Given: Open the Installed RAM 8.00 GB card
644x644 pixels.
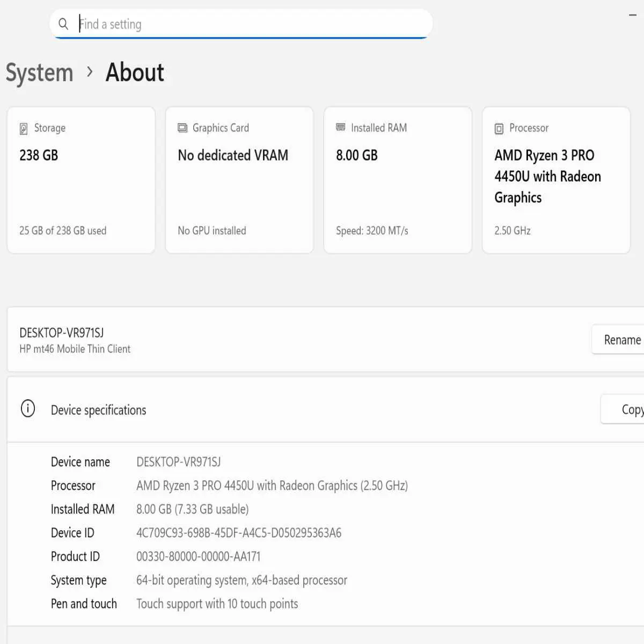Looking at the screenshot, I should 398,180.
